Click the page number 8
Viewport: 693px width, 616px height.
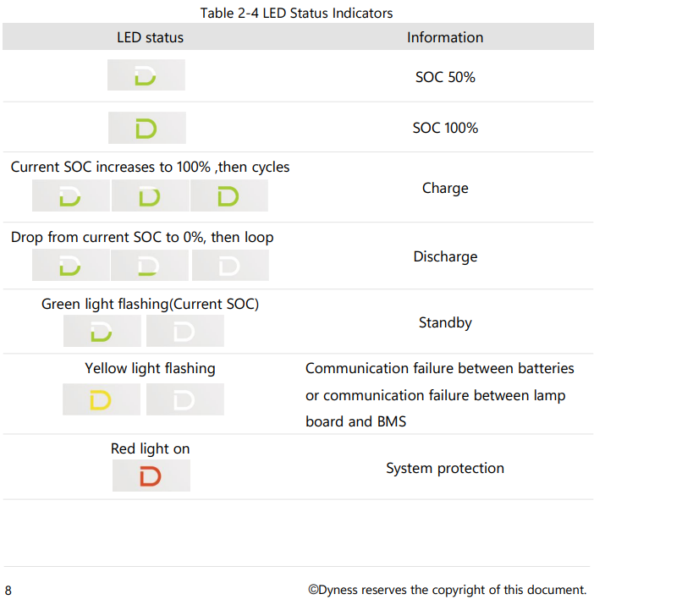pos(8,590)
